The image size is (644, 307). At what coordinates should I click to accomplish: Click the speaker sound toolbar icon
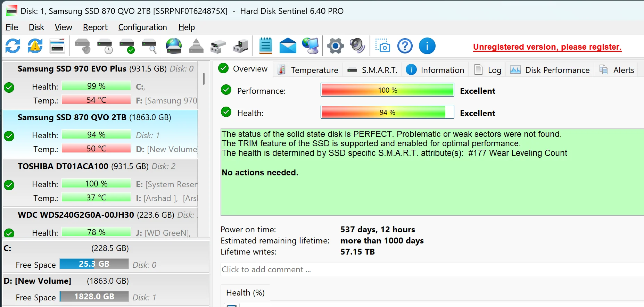(357, 46)
